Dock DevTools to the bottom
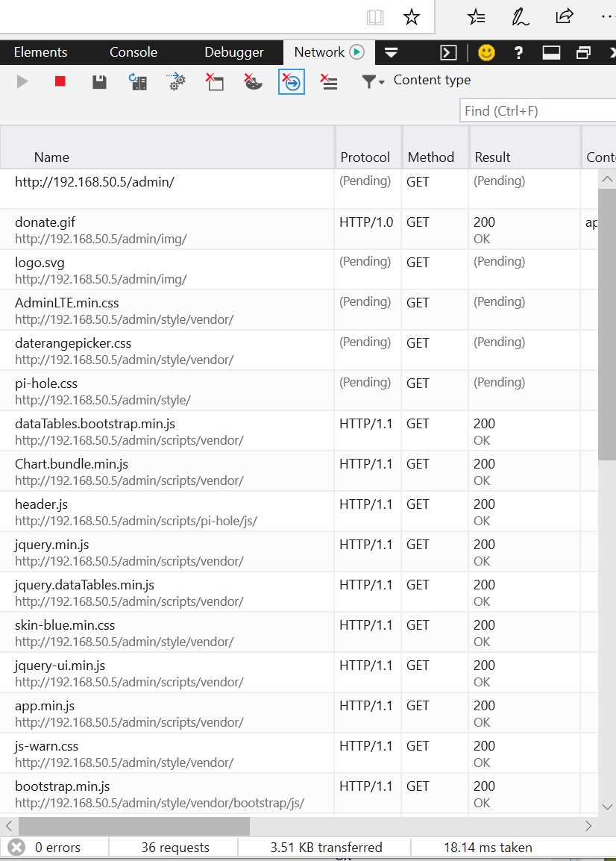The image size is (616, 861). (x=550, y=52)
